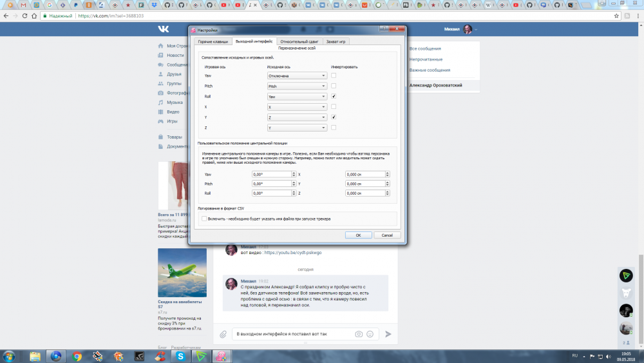Open the Roll source axis dropdown showing Yaw
The width and height of the screenshot is (644, 363).
[297, 97]
